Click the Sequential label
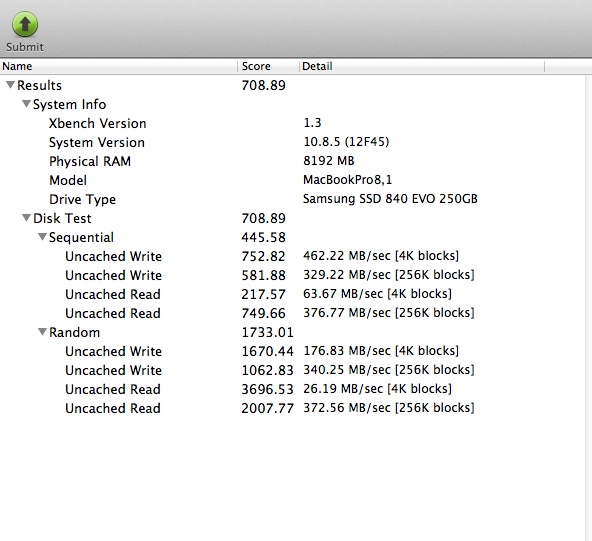The width and height of the screenshot is (592, 541). coord(81,237)
